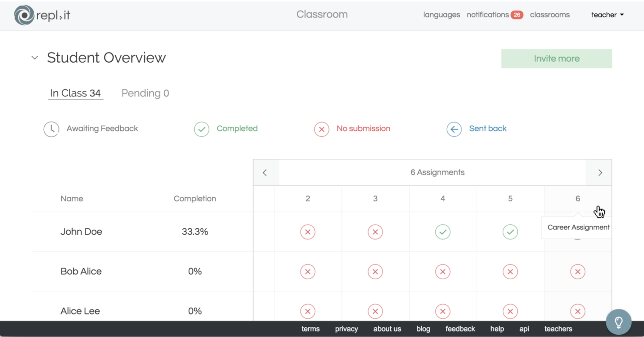644x337 pixels.
Task: Click John Doe's completed assignment 5 checkmark
Action: click(x=510, y=232)
